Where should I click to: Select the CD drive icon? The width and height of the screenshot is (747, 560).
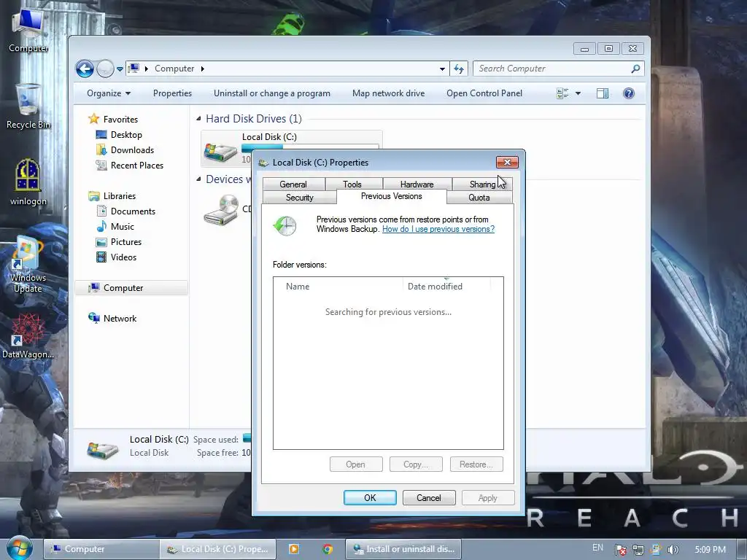[222, 209]
